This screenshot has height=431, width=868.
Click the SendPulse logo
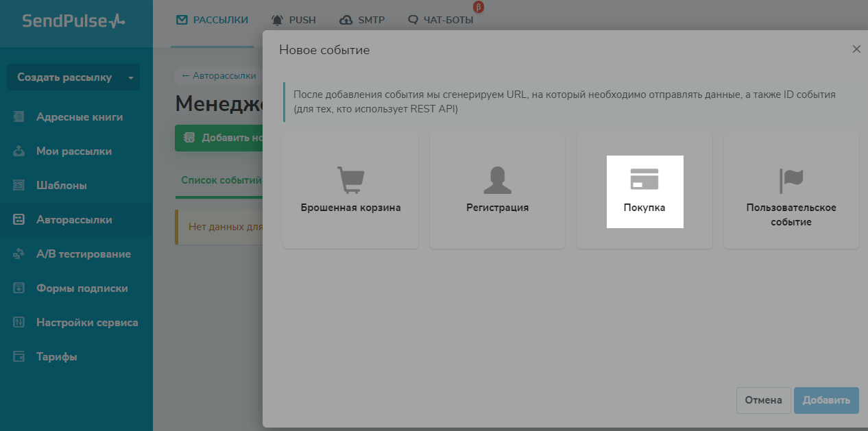pyautogui.click(x=74, y=21)
